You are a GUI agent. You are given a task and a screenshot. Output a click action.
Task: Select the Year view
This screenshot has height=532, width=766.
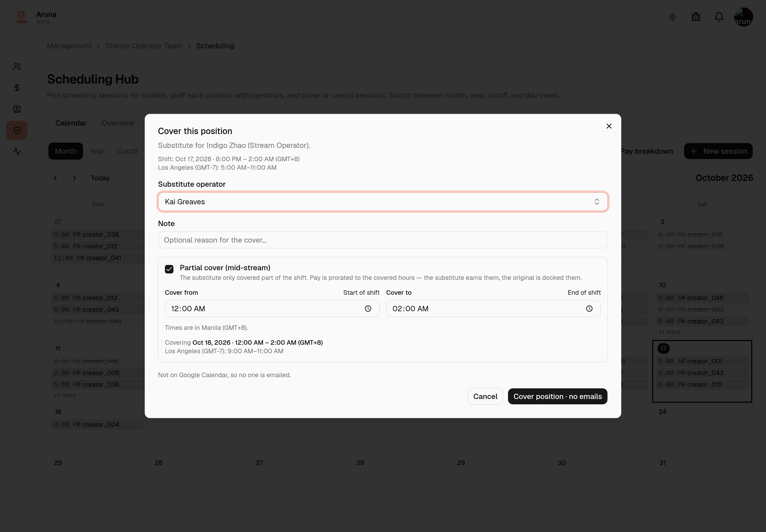pyautogui.click(x=96, y=151)
